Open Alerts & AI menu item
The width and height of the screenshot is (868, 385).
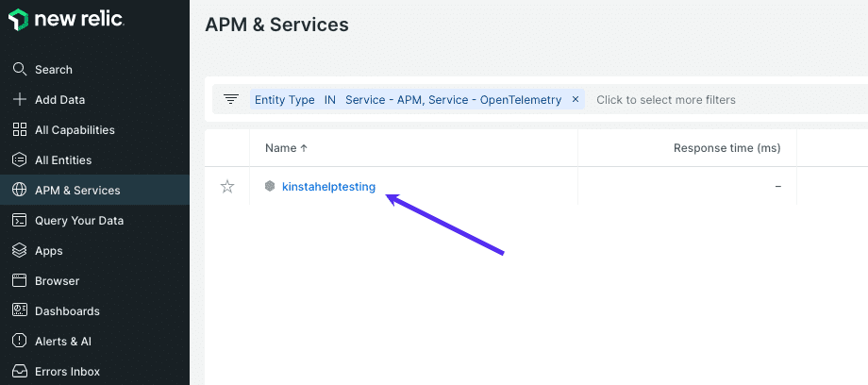point(63,342)
